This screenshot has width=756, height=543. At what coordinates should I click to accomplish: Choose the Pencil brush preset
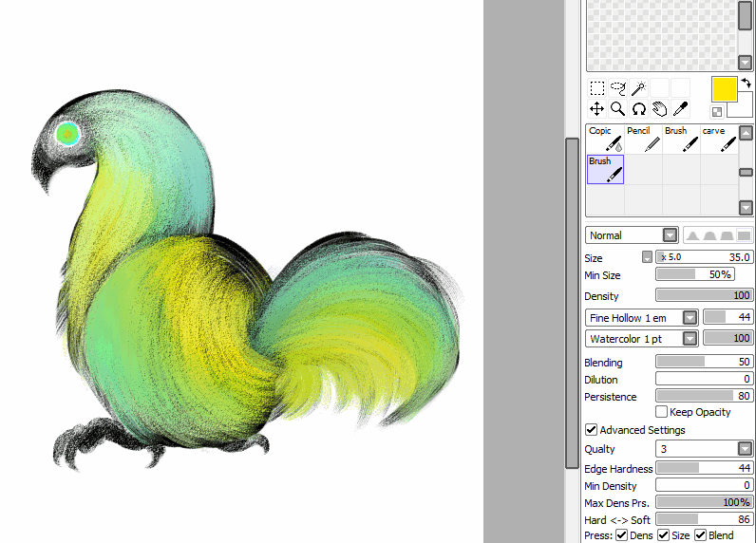(x=643, y=139)
